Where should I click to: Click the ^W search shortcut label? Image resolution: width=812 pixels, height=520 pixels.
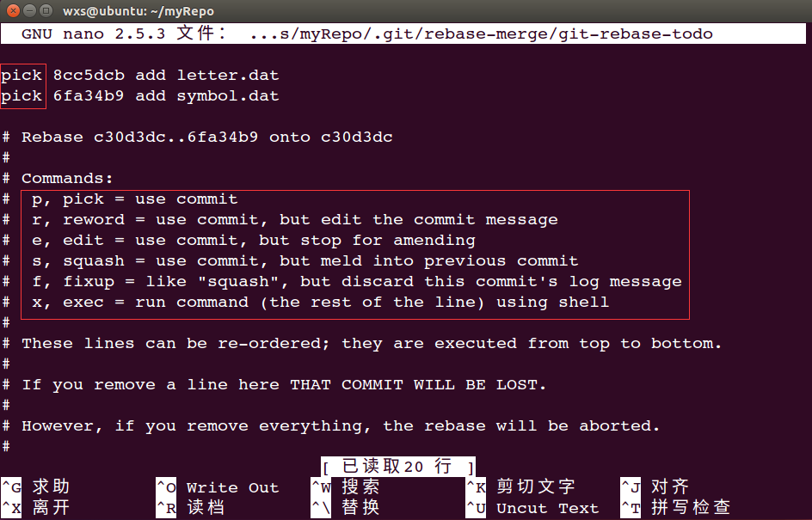pos(346,486)
